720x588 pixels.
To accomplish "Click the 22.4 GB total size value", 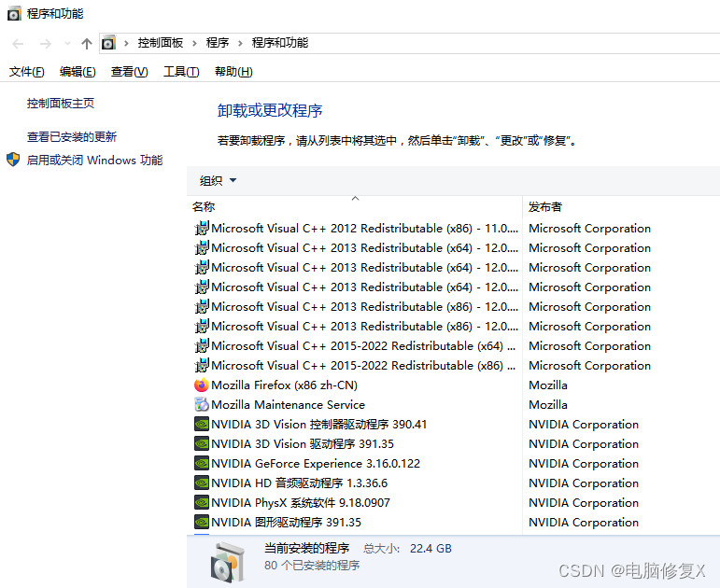I will click(431, 549).
